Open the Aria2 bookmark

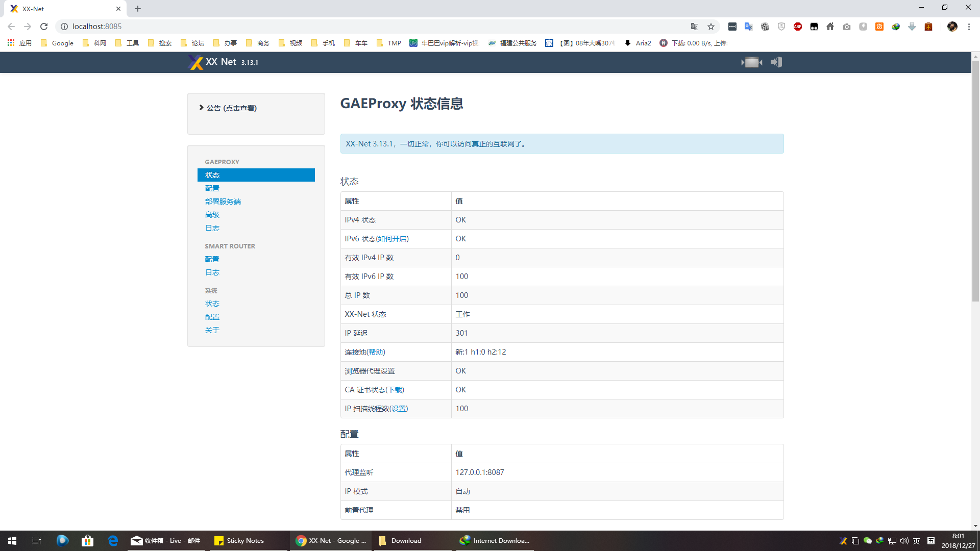coord(638,43)
